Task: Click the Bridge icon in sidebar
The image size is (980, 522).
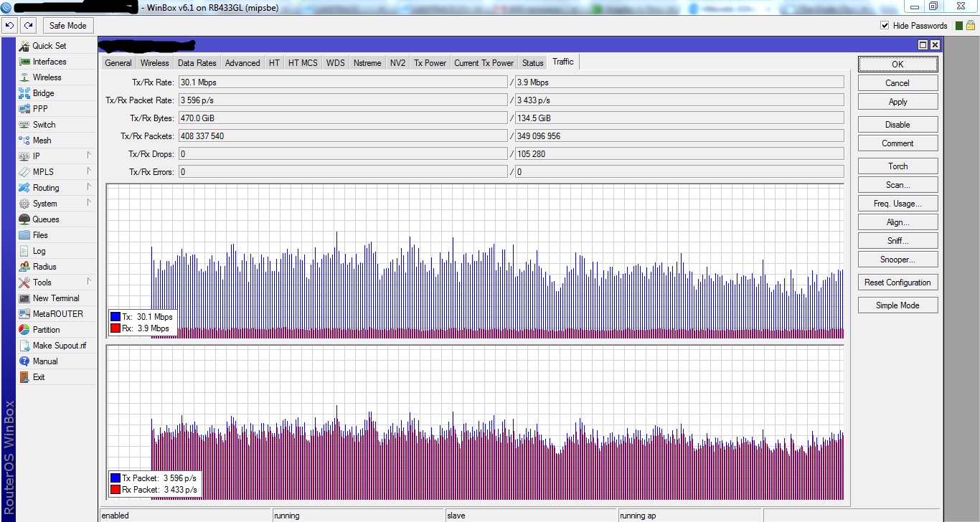Action: pyautogui.click(x=24, y=93)
